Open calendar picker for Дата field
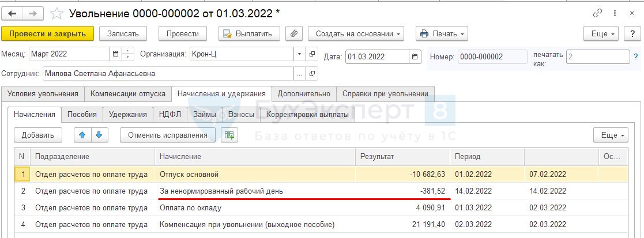This screenshot has width=644, height=238. click(415, 56)
